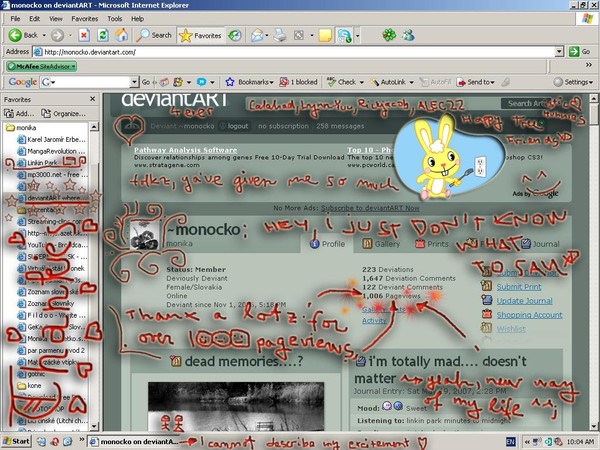This screenshot has width=600, height=450.
Task: Click the Go button beside address bar
Action: click(579, 52)
